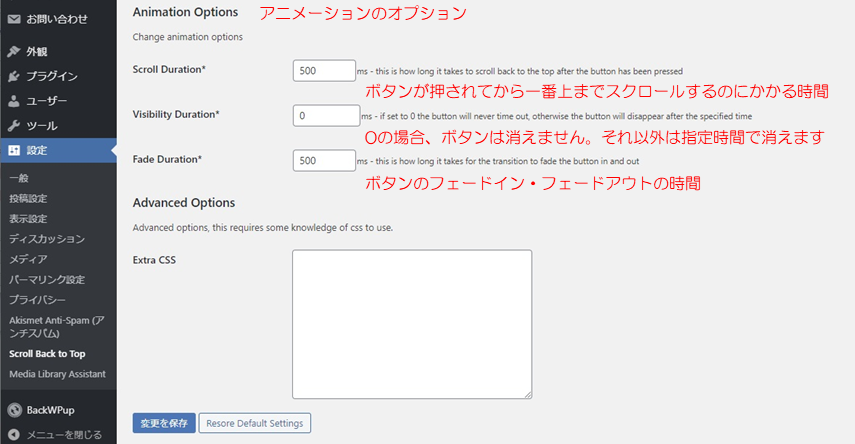Viewport: 855px width, 444px height.
Task: Go to 一般 settings submenu
Action: (19, 178)
